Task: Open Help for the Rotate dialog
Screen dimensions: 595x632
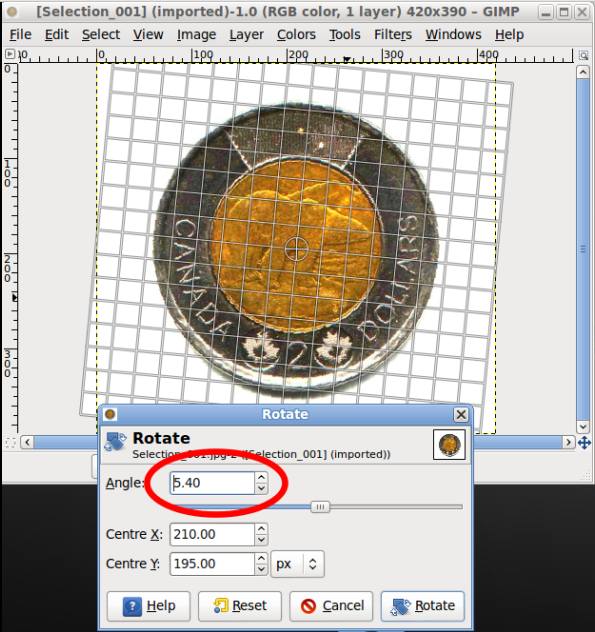Action: (148, 606)
